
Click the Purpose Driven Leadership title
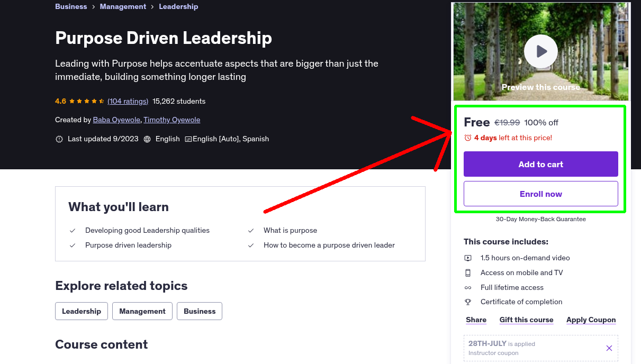point(164,38)
